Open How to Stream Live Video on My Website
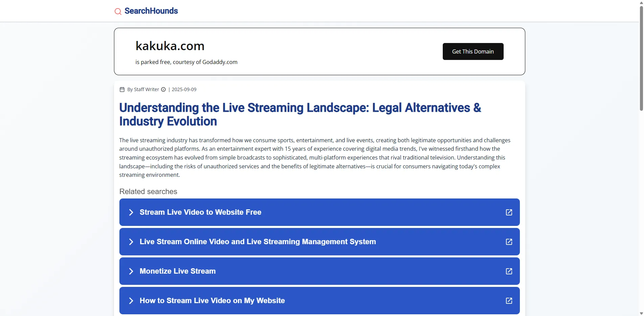Viewport: 644px width, 316px height. [x=212, y=301]
